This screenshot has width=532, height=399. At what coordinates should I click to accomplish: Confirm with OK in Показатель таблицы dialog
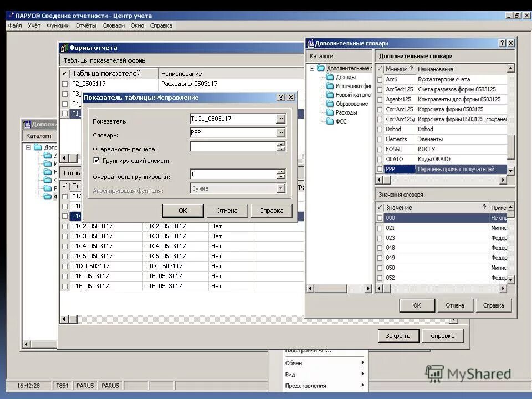tap(183, 211)
